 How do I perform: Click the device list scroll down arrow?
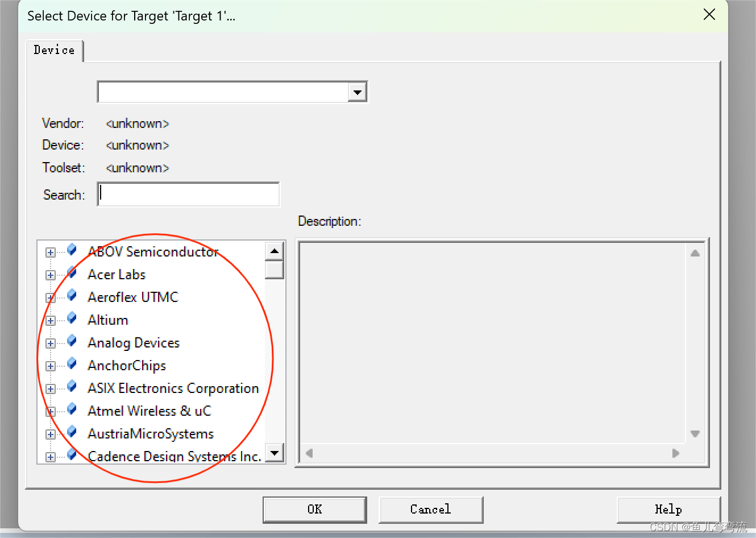click(275, 453)
